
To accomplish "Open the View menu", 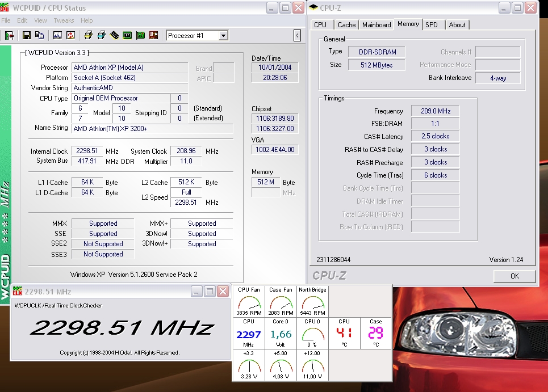I will tap(40, 20).
